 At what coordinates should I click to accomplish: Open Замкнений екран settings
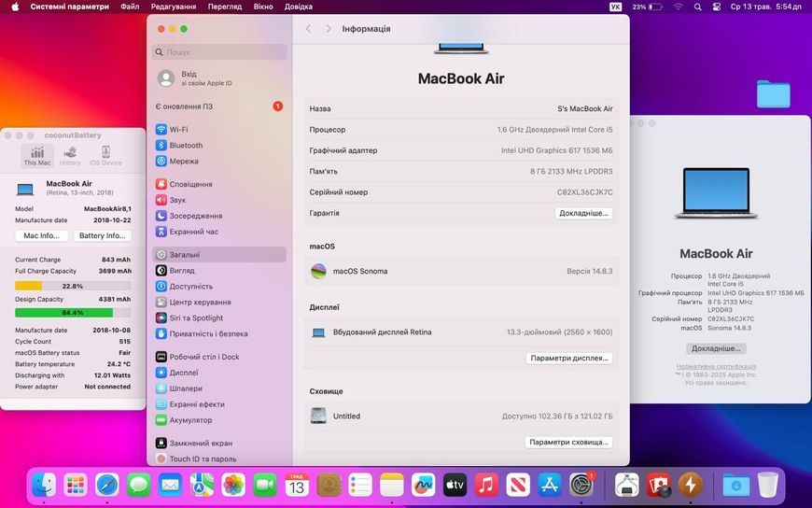[x=220, y=444]
